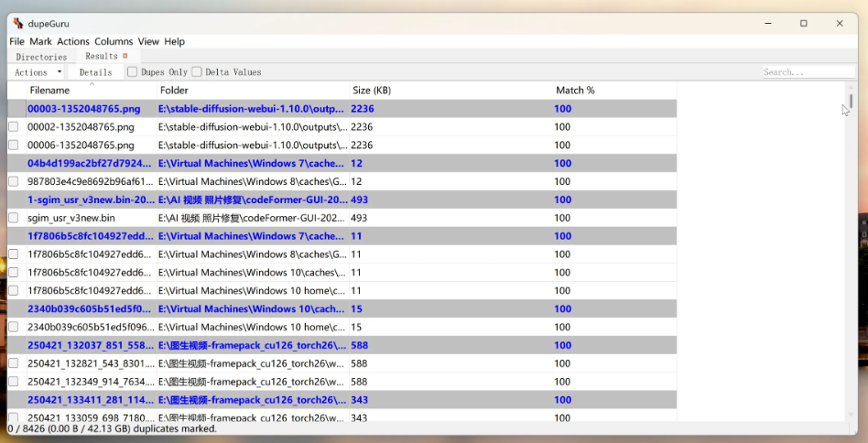This screenshot has width=868, height=443.
Task: Mark the checkbox for 00002-1352048765.png
Action: point(14,127)
